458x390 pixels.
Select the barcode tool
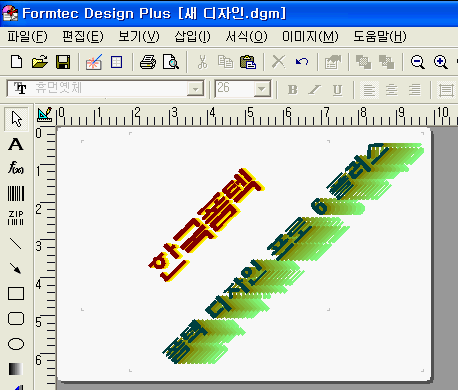click(16, 193)
